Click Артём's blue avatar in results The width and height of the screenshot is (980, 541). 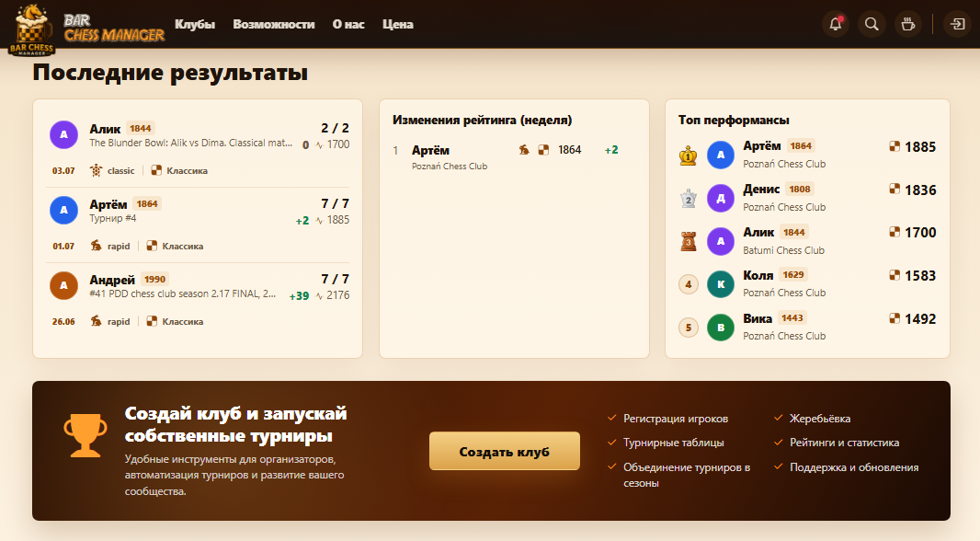coord(63,210)
